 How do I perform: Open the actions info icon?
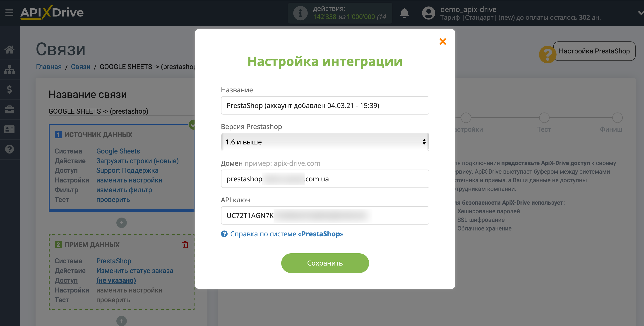click(300, 13)
